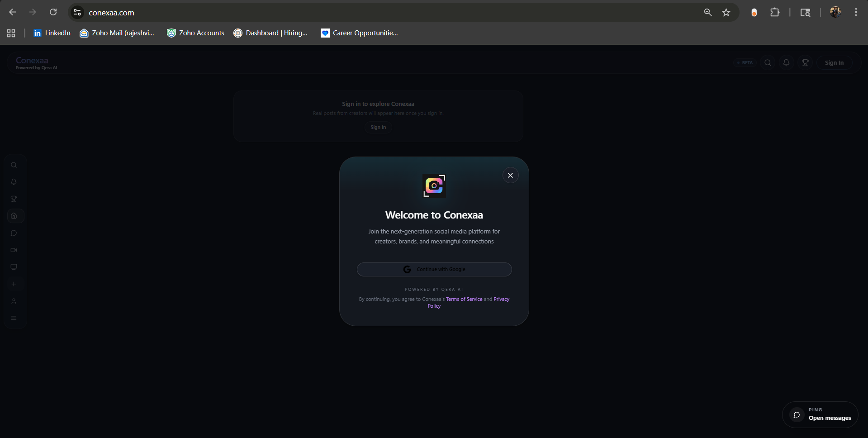Image resolution: width=868 pixels, height=438 pixels.
Task: Open Zoho Mail bookmark
Action: point(117,33)
